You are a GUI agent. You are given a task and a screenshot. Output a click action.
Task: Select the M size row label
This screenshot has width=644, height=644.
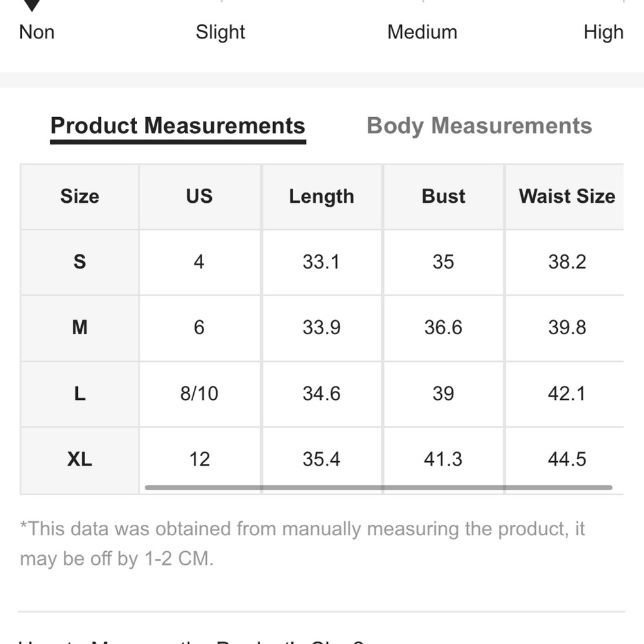click(80, 328)
